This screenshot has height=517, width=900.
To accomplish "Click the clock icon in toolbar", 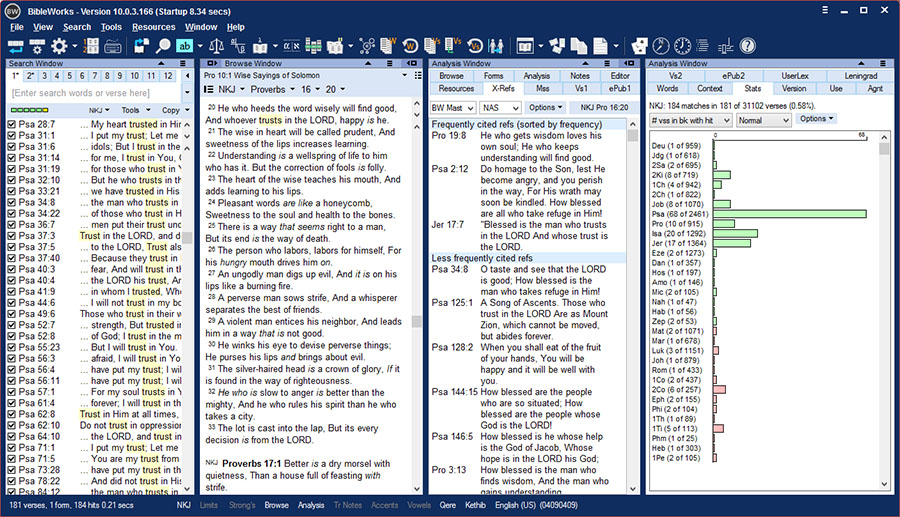I will pyautogui.click(x=682, y=46).
